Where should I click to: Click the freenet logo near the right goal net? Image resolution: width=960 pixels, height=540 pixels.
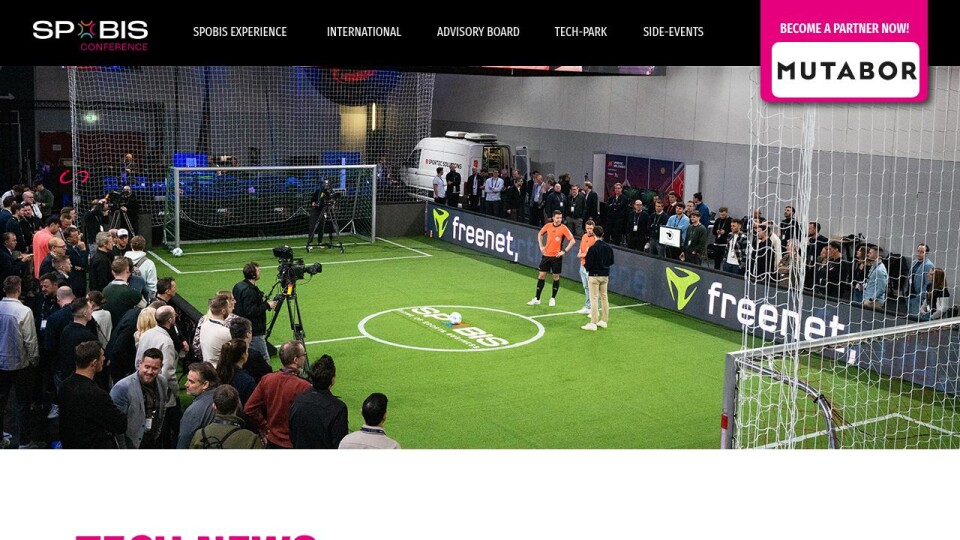[755, 306]
